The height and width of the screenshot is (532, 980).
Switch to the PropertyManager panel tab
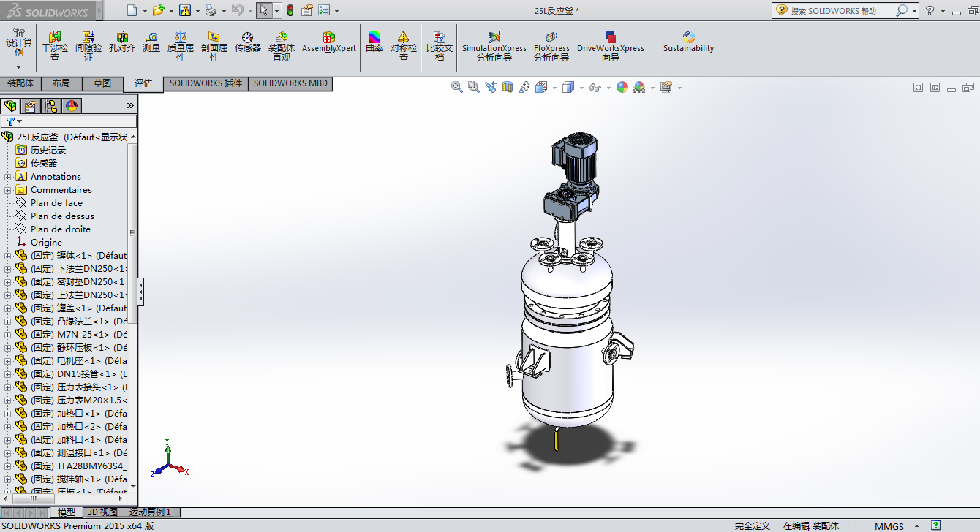coord(31,106)
